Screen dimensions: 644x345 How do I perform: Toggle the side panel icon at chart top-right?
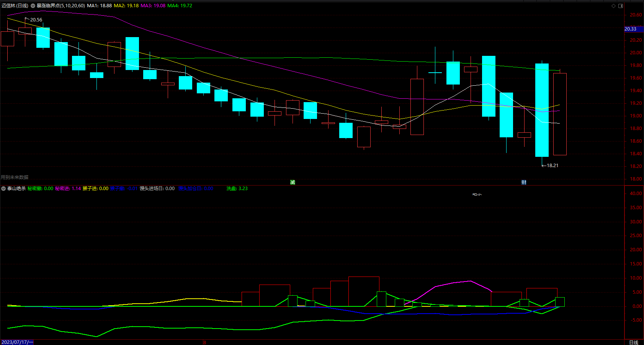pyautogui.click(x=621, y=6)
